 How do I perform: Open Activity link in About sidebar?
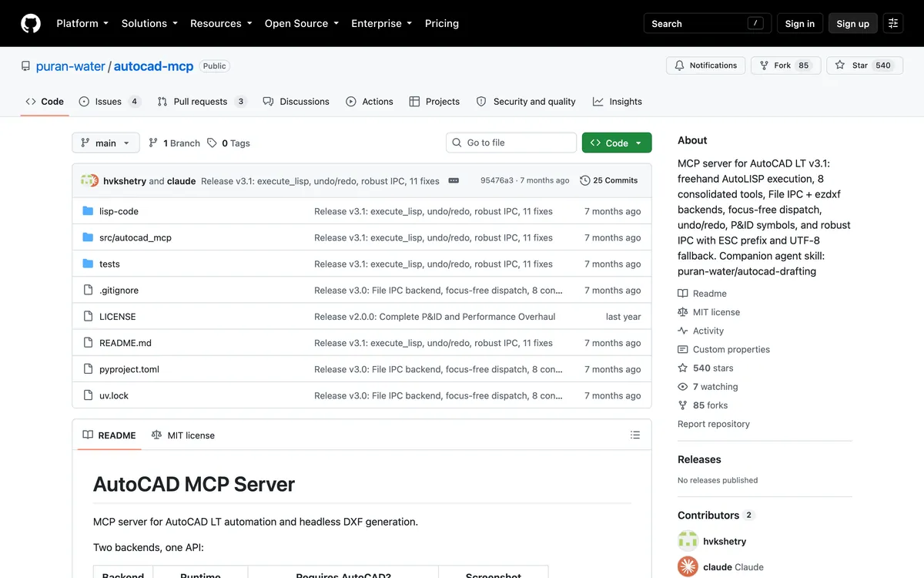[x=701, y=331]
